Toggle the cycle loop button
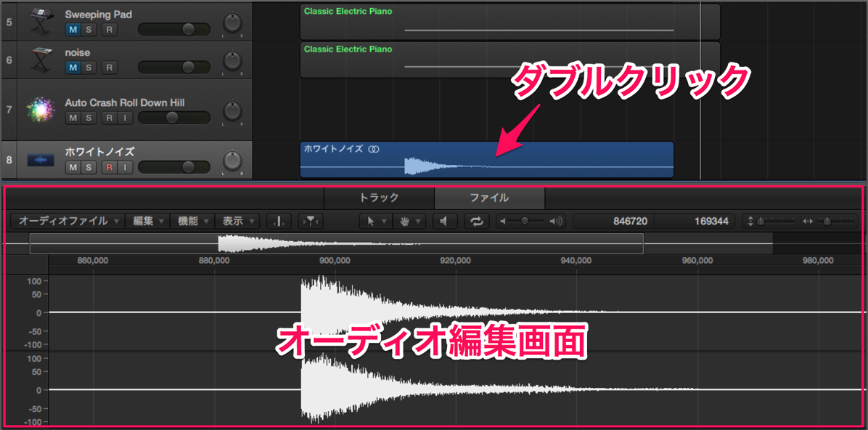 [x=477, y=221]
